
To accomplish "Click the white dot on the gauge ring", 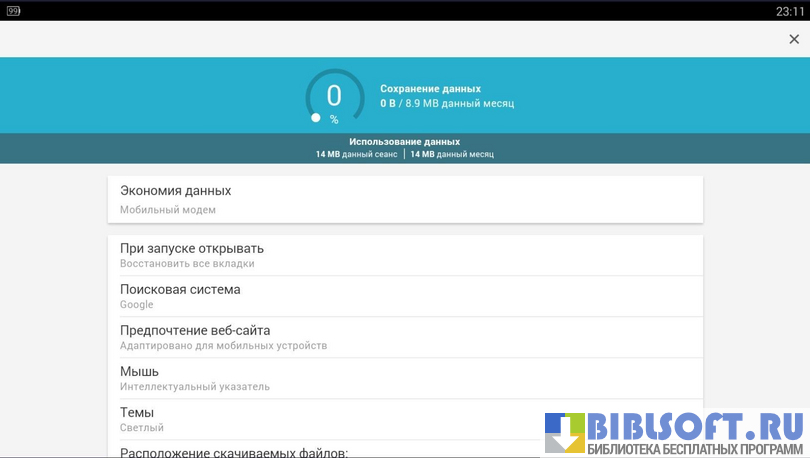I will pyautogui.click(x=316, y=118).
